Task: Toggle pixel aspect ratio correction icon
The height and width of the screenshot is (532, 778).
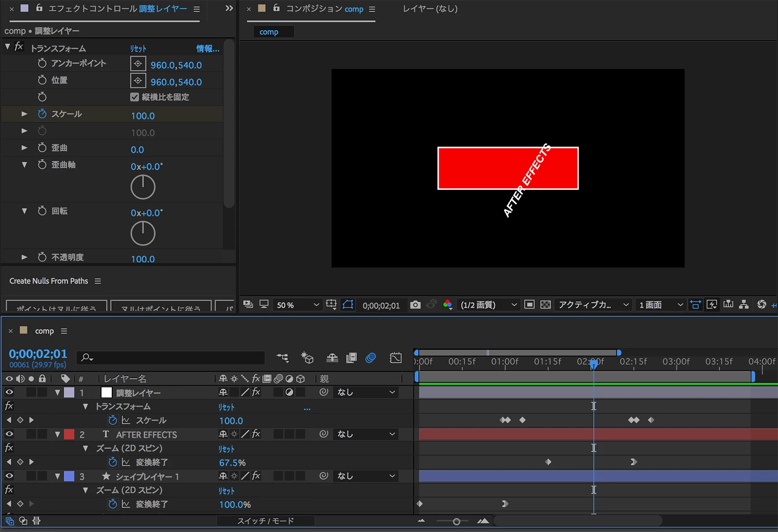Action: [695, 305]
